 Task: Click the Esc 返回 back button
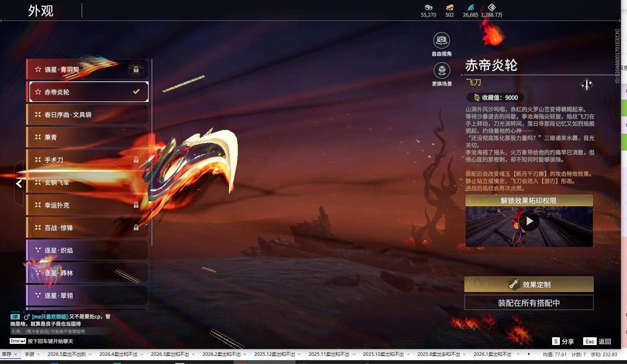tap(597, 341)
